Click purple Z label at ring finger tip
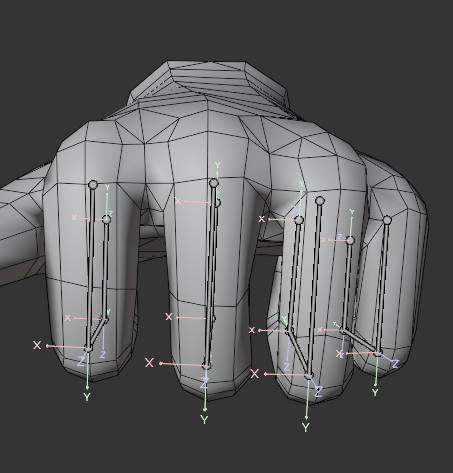453x473 pixels. [x=319, y=392]
